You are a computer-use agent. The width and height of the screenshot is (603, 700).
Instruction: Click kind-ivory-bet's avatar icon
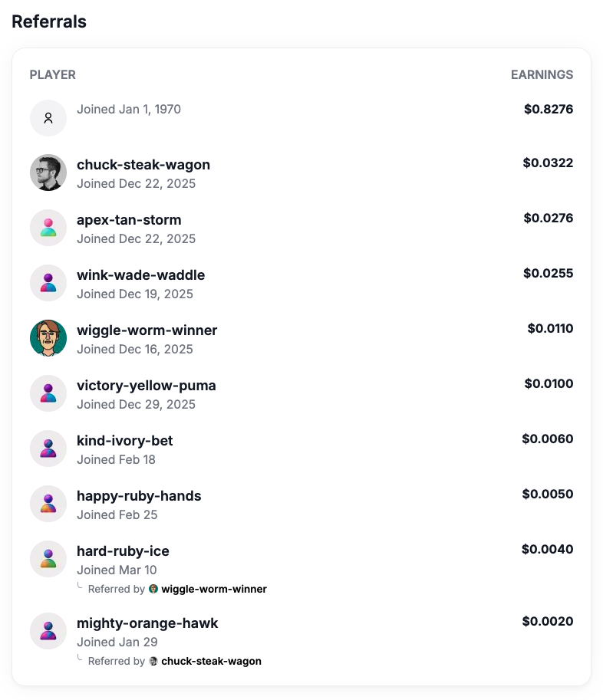[48, 449]
